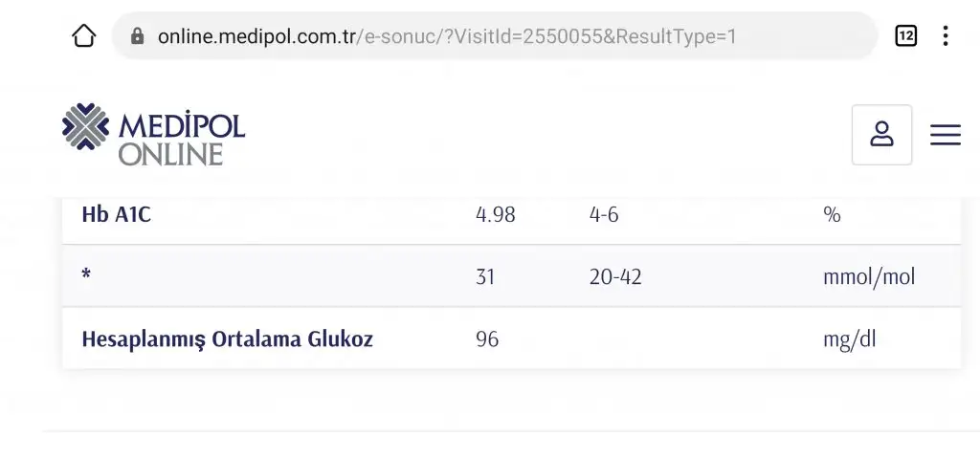Viewport: 980px width, 458px height.
Task: Click the MEDIPOL wordmark text
Action: 181,125
